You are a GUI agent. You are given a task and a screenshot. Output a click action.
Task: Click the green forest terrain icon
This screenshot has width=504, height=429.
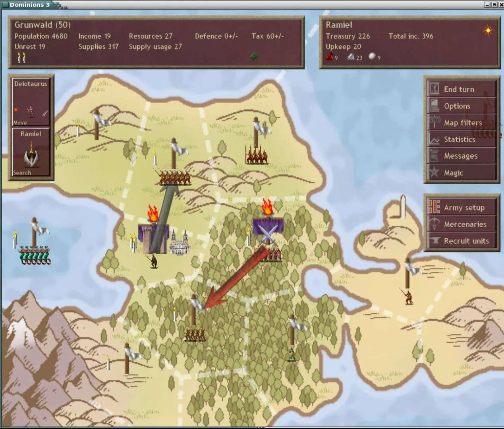point(254,57)
